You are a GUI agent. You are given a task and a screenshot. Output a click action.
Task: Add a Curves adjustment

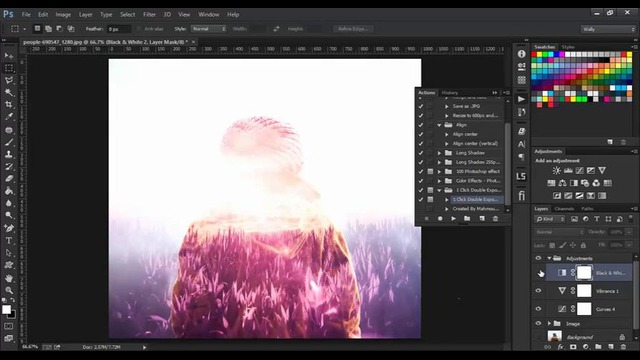(580, 170)
